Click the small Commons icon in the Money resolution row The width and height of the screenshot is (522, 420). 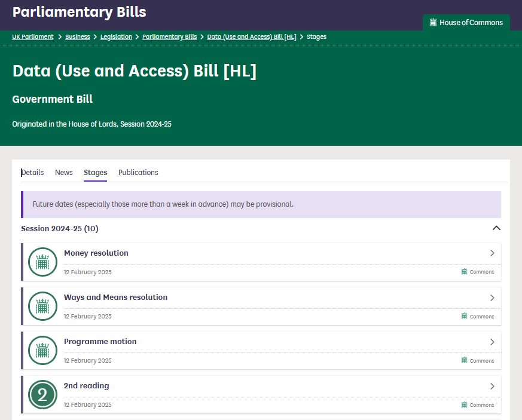[464, 272]
